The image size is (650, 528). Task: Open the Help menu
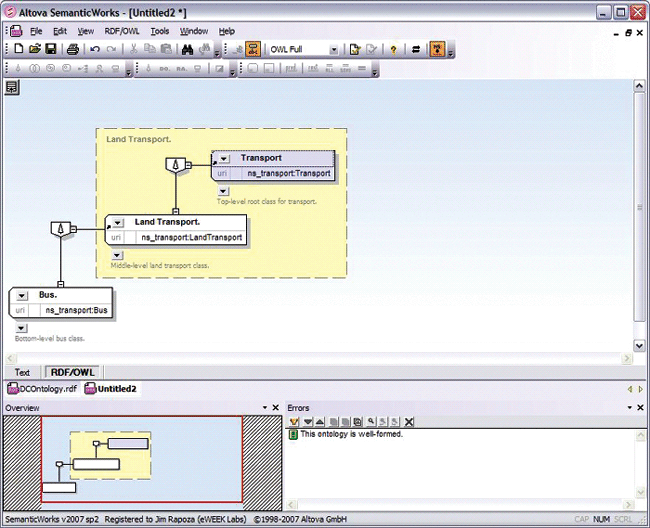[227, 31]
